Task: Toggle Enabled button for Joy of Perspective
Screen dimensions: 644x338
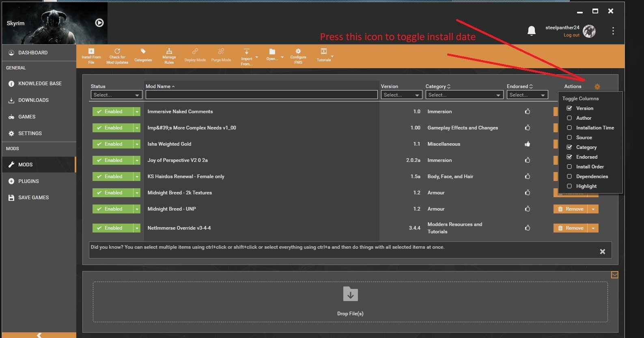Action: point(113,160)
